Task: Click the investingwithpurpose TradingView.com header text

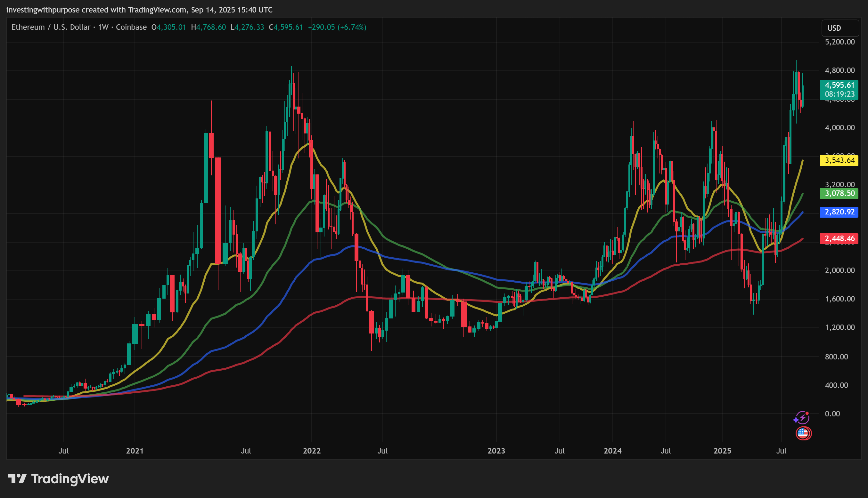Action: pyautogui.click(x=139, y=10)
